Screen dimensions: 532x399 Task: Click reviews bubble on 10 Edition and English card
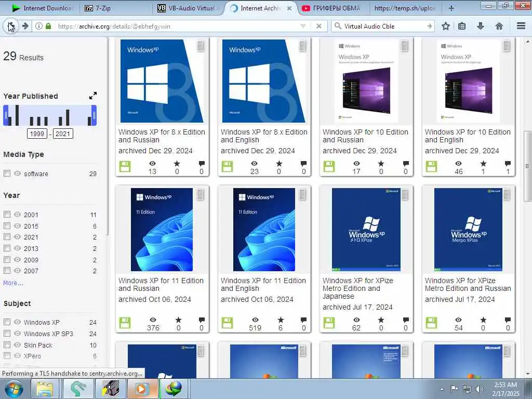(x=508, y=163)
